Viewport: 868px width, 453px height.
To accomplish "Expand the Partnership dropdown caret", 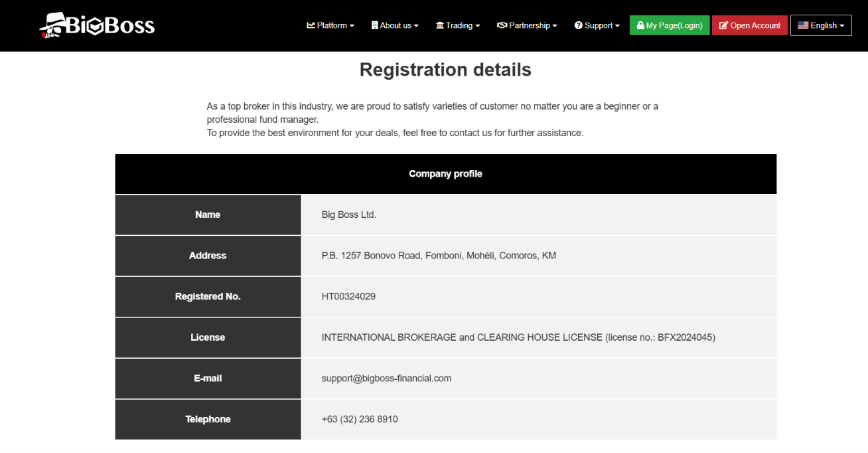I will coord(555,26).
